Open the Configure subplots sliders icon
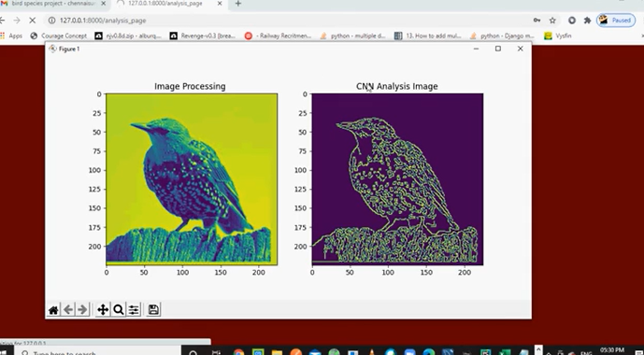This screenshot has height=355, width=644. coord(134,310)
